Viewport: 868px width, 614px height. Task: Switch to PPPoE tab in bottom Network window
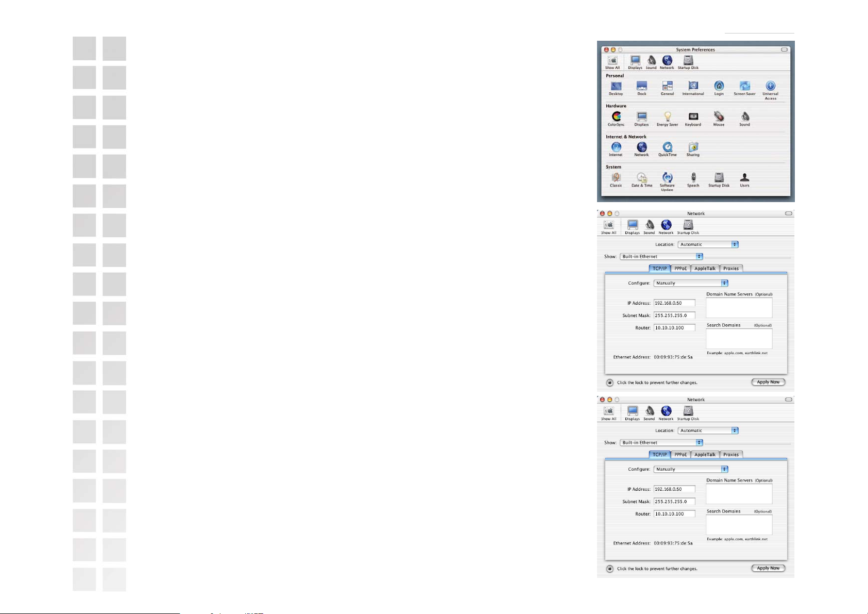pos(681,454)
